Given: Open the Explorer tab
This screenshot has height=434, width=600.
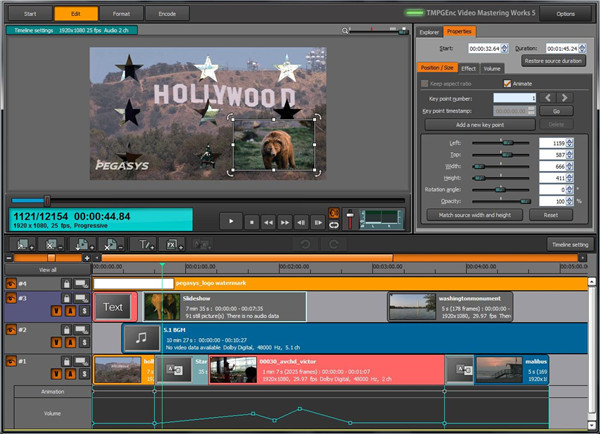Looking at the screenshot, I should [428, 32].
